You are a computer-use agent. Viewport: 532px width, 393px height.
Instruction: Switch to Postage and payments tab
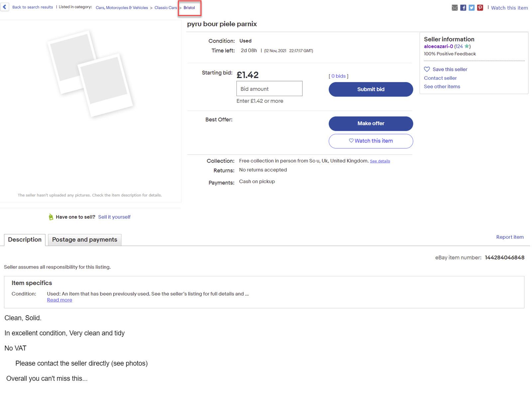click(84, 240)
